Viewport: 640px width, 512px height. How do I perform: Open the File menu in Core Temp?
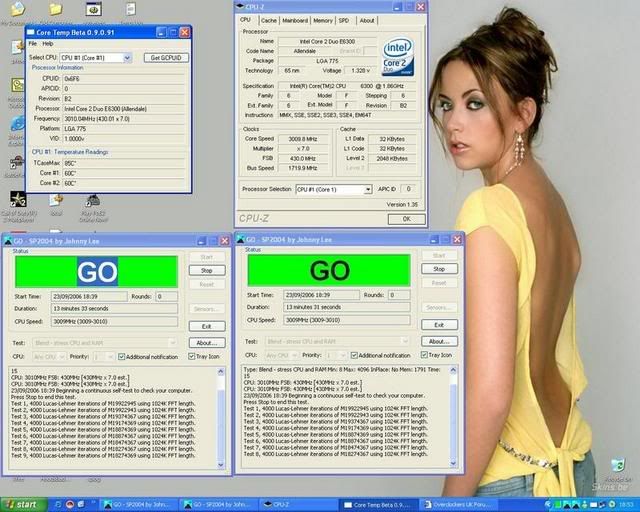point(33,44)
